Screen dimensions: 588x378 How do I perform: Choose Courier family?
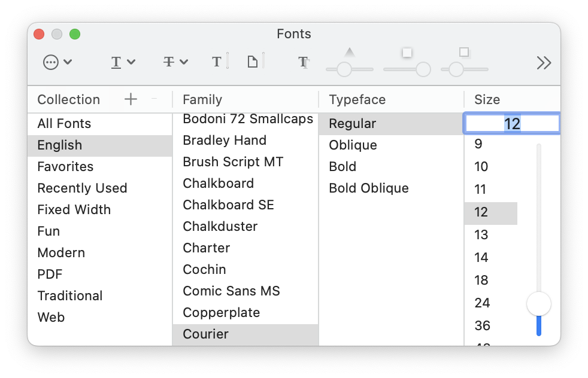pyautogui.click(x=245, y=334)
